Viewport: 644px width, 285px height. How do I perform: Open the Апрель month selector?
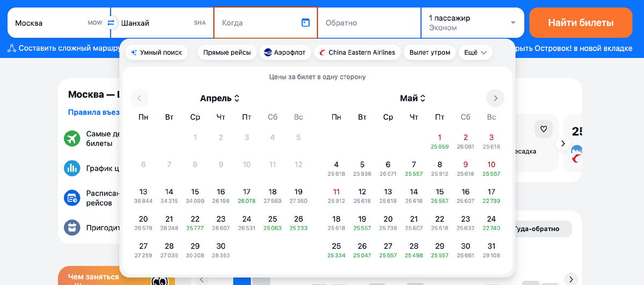pyautogui.click(x=220, y=98)
